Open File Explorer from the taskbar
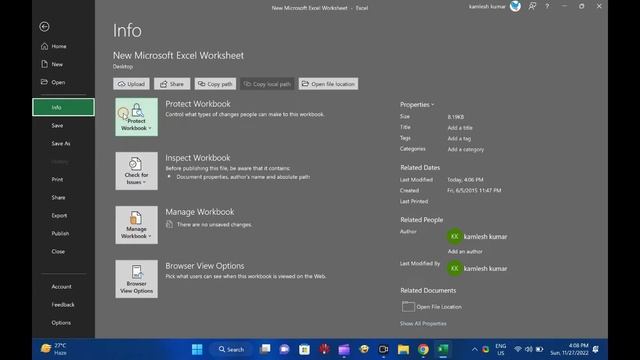Image resolution: width=640 pixels, height=360 pixels. point(403,349)
